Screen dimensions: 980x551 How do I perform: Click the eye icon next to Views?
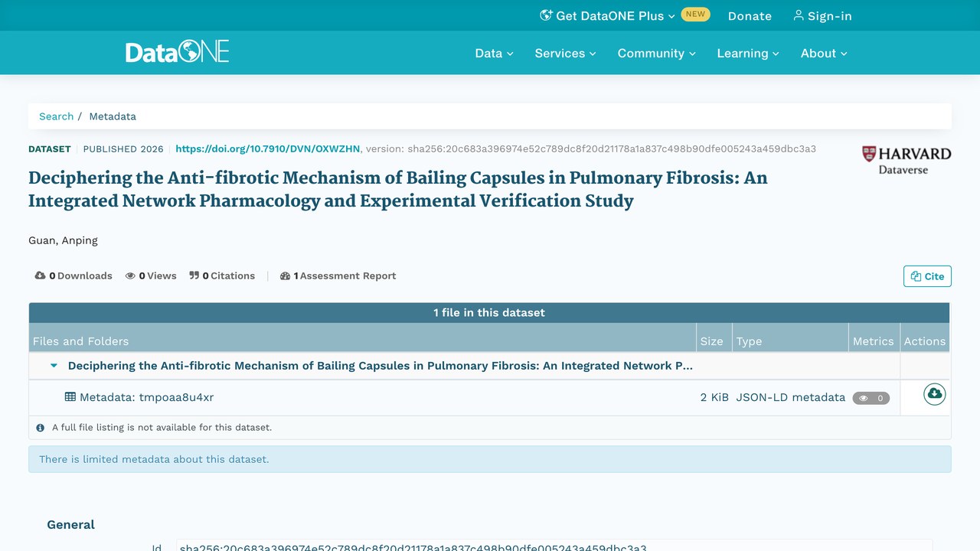pos(130,275)
